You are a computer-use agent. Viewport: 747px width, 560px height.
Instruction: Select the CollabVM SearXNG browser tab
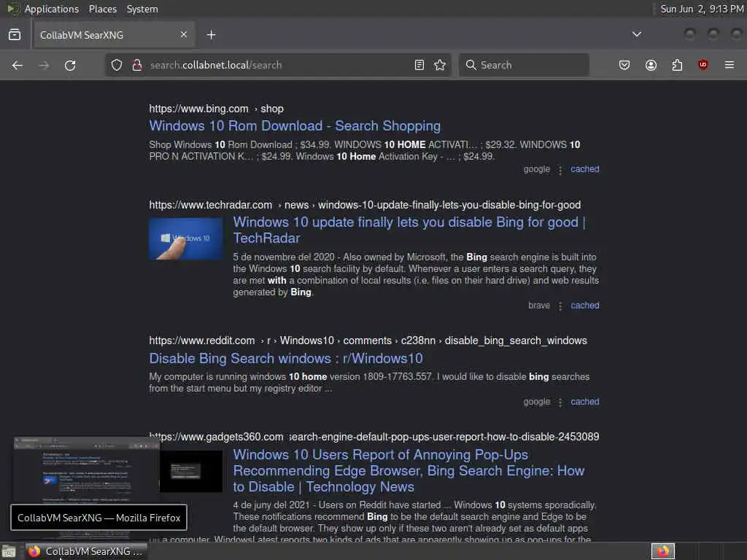[x=115, y=35]
